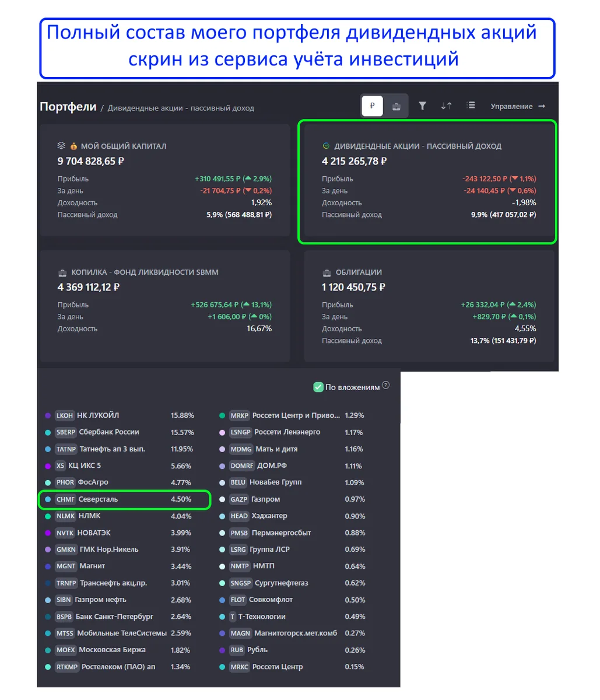Click PHOR ФосАгро row
600x700 pixels.
pyautogui.click(x=119, y=482)
